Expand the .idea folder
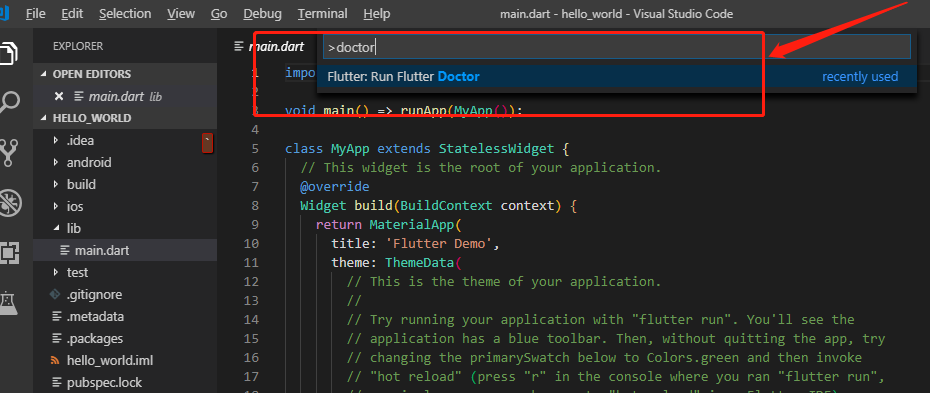This screenshot has height=393, width=930. pos(56,140)
